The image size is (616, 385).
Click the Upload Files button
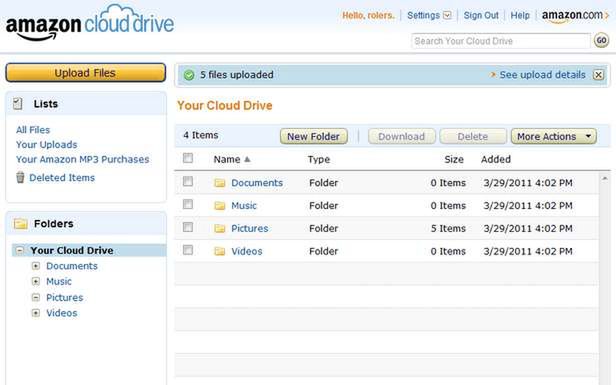click(86, 73)
